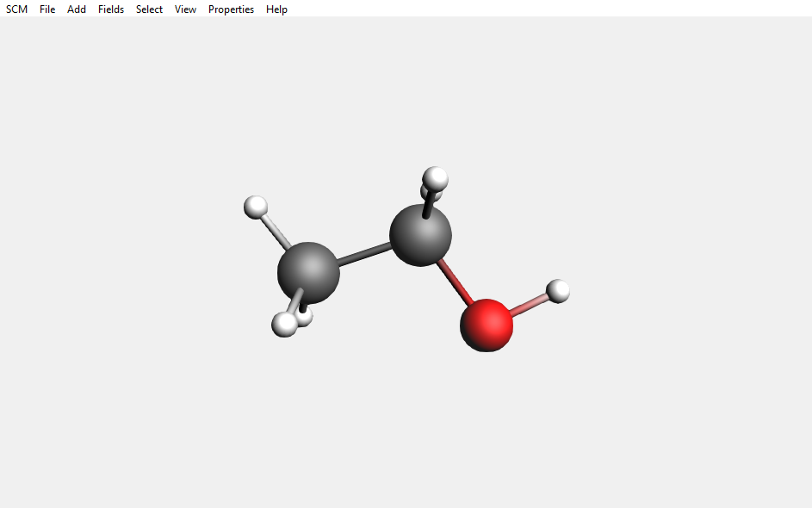Click the hydroxyl hydrogen atom

[x=557, y=293]
